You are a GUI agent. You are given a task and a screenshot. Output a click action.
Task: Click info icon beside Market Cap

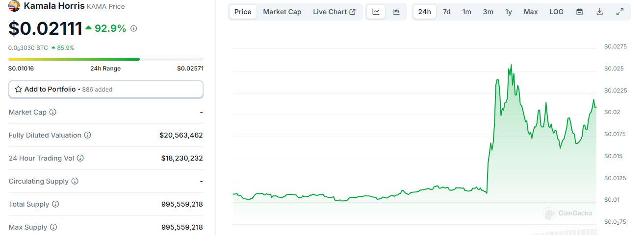point(53,112)
